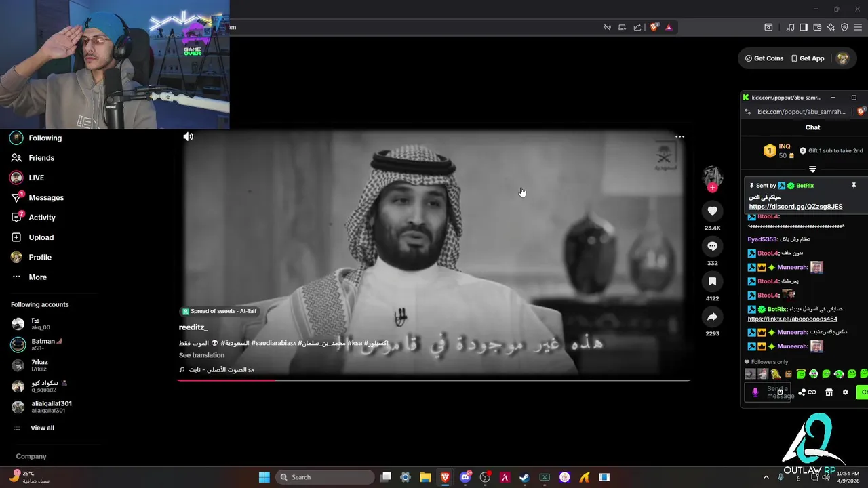Click the share page icon in address bar
The height and width of the screenshot is (488, 868).
(637, 27)
